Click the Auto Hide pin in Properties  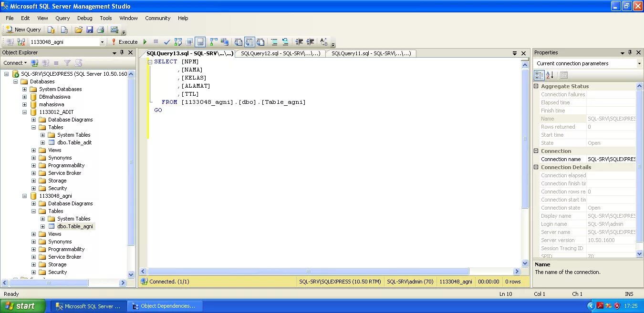pyautogui.click(x=630, y=52)
